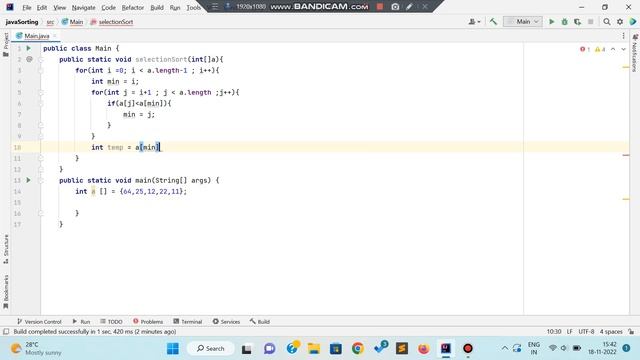
Task: Open the Version Control tool window
Action: 39,322
